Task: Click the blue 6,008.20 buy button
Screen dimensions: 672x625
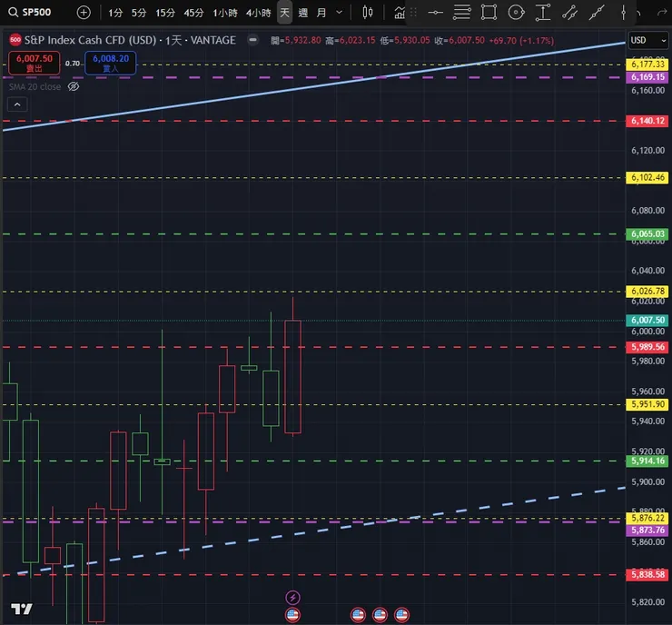Action: (x=111, y=63)
